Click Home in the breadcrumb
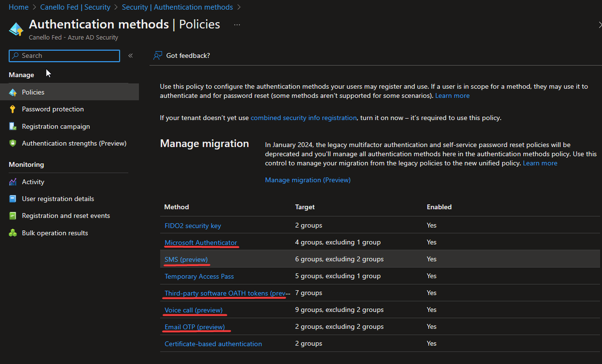Viewport: 602px width, 364px height. [x=19, y=7]
